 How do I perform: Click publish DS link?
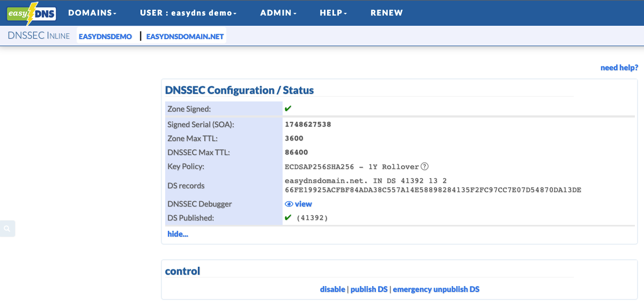(369, 289)
